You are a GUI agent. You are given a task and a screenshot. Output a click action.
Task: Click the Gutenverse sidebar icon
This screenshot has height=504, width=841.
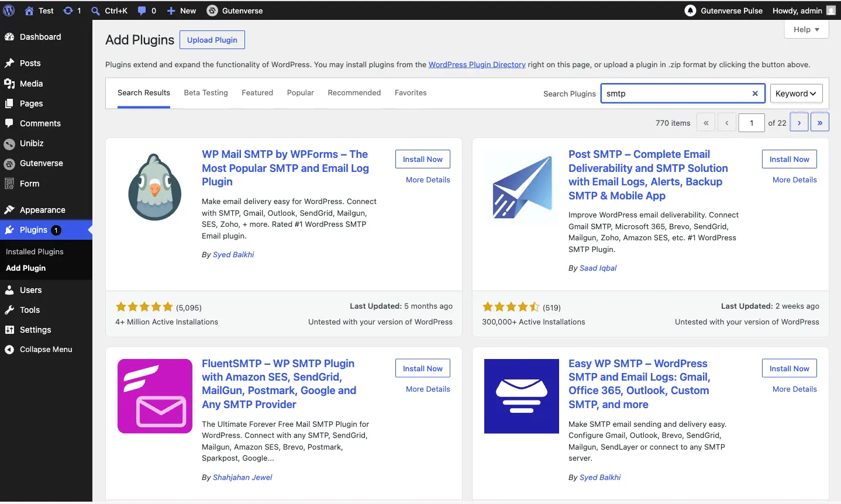pos(9,164)
